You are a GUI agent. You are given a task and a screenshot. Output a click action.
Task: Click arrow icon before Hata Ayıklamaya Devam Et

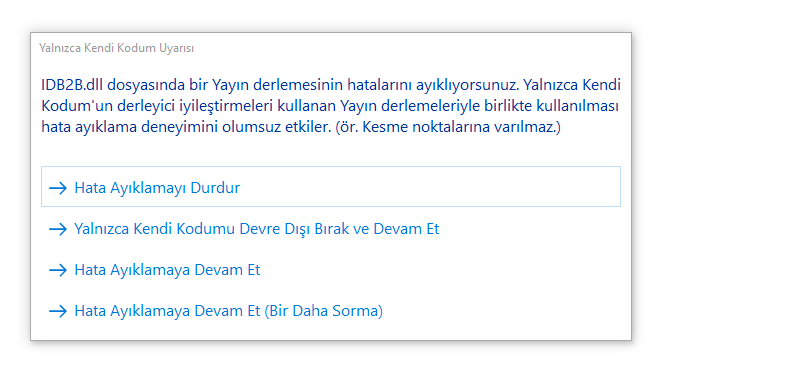[58, 270]
